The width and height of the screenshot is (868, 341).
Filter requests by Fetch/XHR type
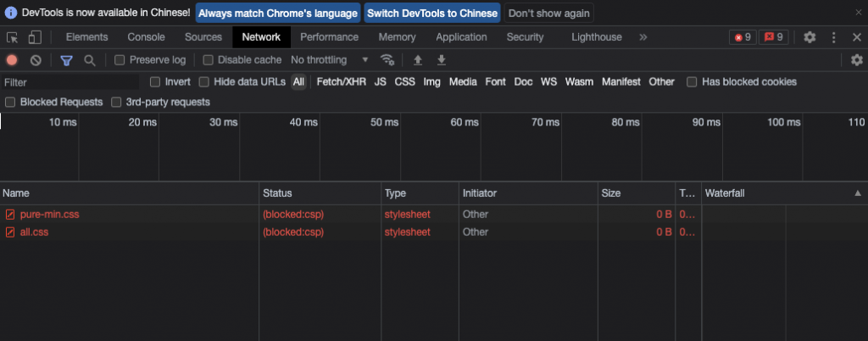pos(342,81)
